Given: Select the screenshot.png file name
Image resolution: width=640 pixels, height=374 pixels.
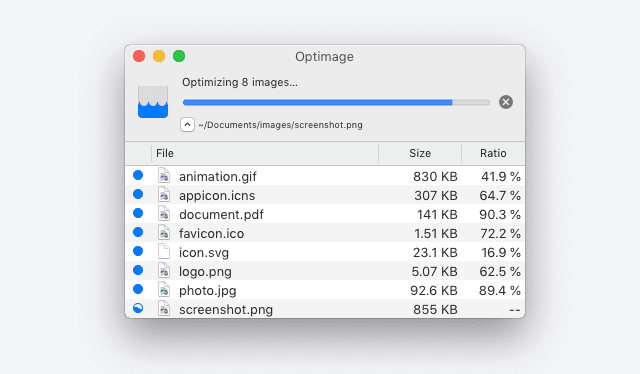Looking at the screenshot, I should [x=226, y=309].
